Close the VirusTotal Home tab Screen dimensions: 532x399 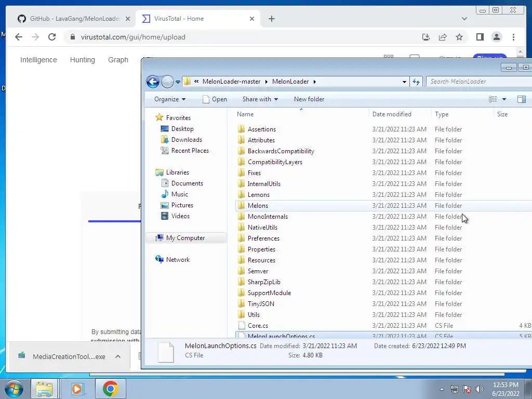click(252, 19)
